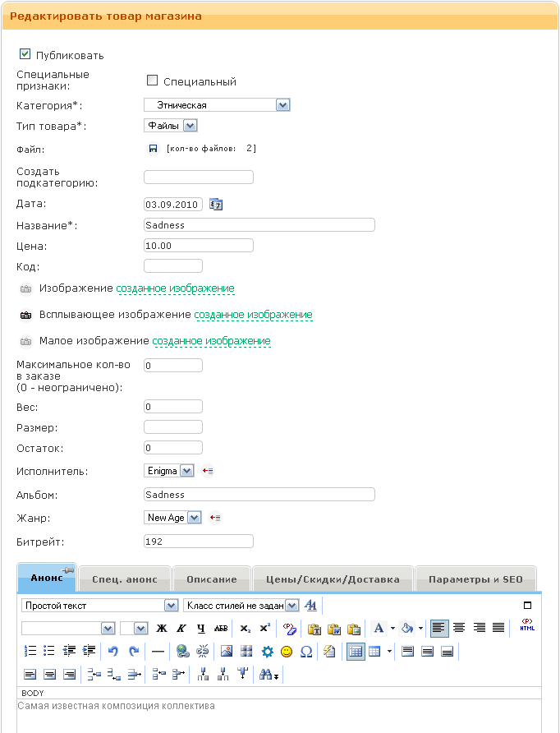Switch to the Описание tab
The height and width of the screenshot is (733, 560).
coord(211,579)
